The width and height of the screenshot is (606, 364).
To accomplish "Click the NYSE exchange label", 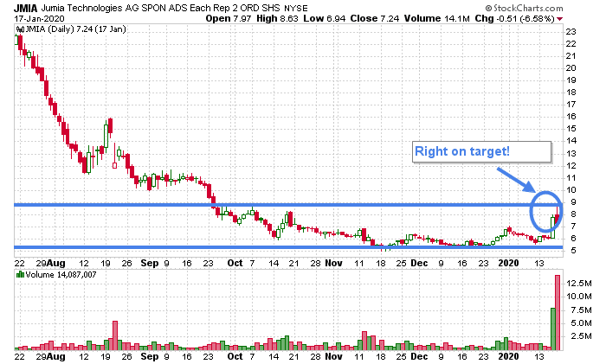I will (296, 9).
